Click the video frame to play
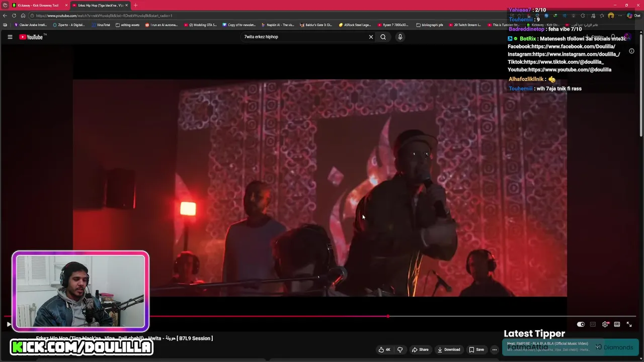 point(319,188)
